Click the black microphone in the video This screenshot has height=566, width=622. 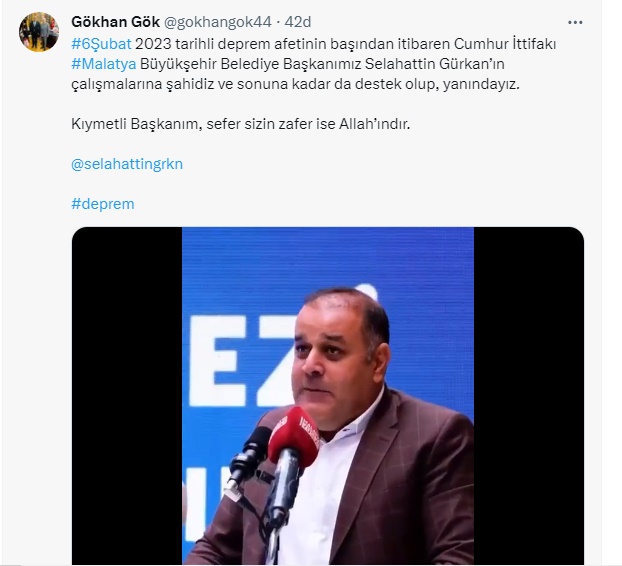248,456
